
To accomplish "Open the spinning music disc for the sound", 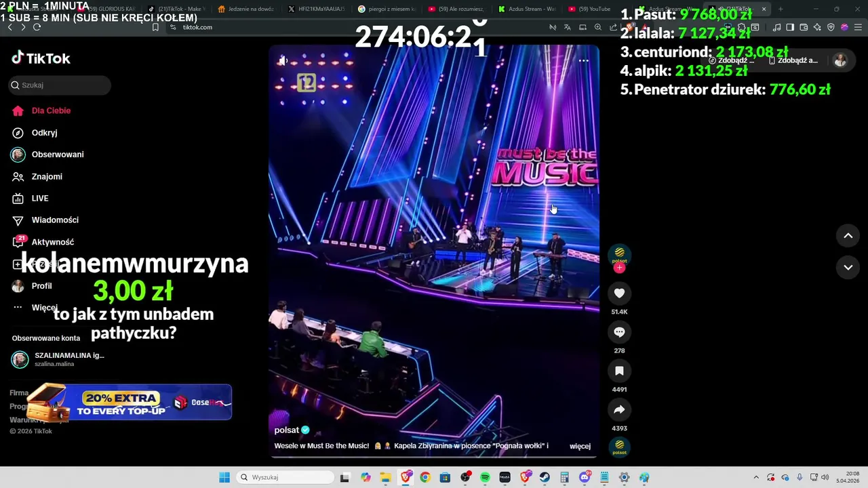I will 619,447.
